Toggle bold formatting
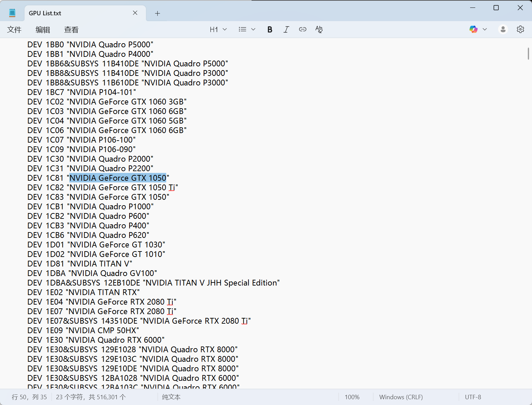532x405 pixels. pos(270,30)
